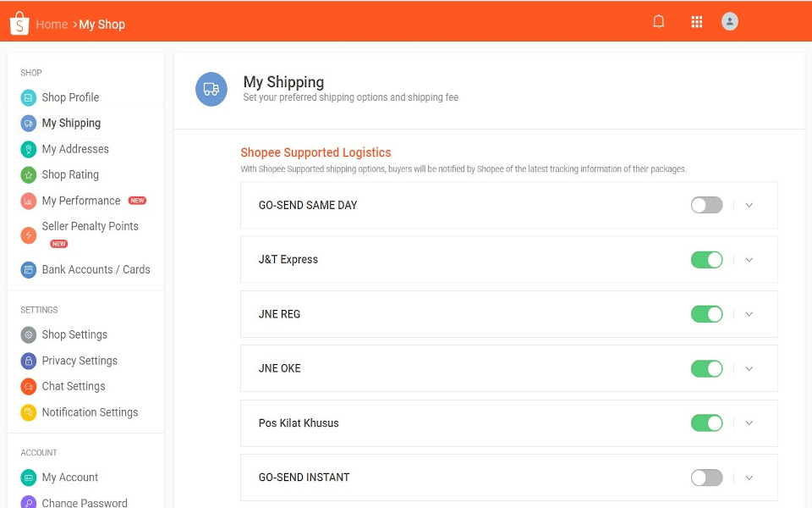Expand JNE OKE details chevron
This screenshot has height=508, width=812.
click(x=749, y=368)
